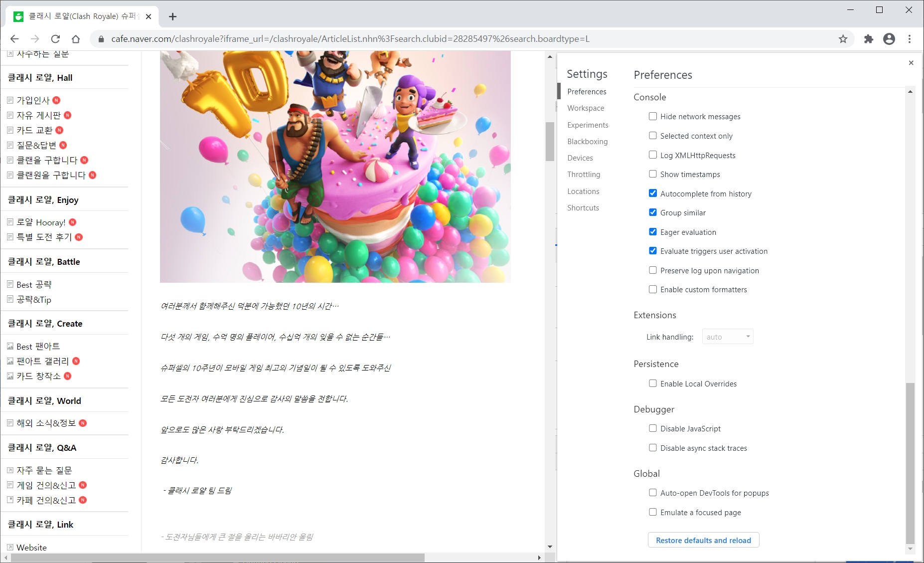
Task: Select the Preferences settings tab
Action: click(587, 92)
